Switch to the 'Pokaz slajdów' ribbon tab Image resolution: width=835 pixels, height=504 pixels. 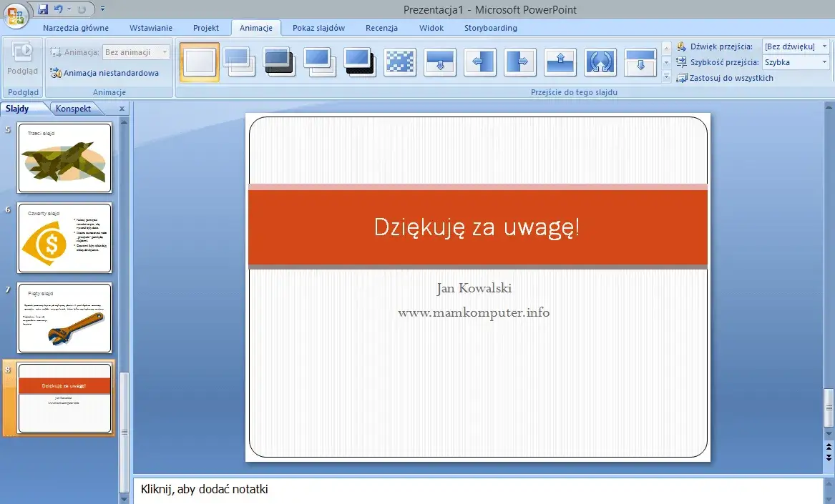(318, 28)
